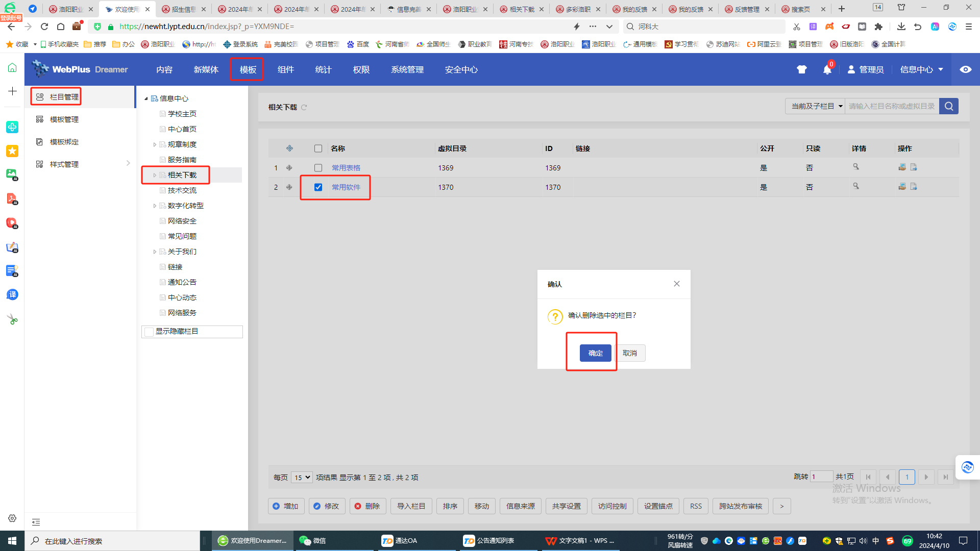Click the notification bell icon
This screenshot has height=551, width=980.
pos(827,70)
